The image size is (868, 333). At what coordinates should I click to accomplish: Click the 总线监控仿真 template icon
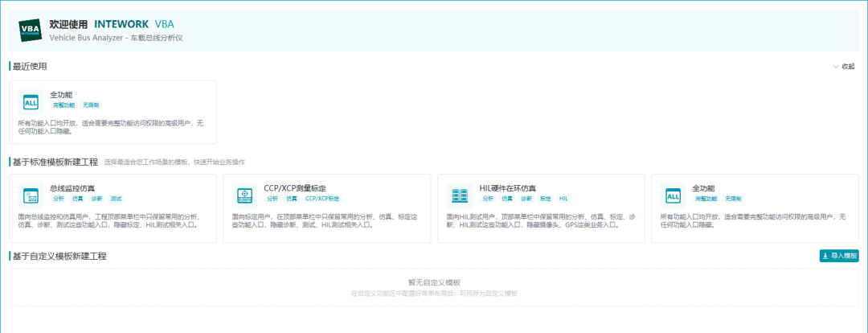(x=31, y=195)
